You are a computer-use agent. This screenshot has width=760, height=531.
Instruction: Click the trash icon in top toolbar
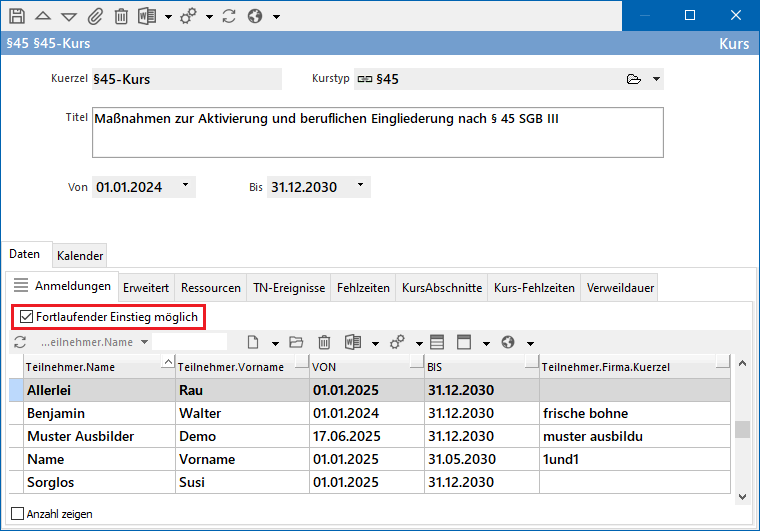tap(121, 16)
